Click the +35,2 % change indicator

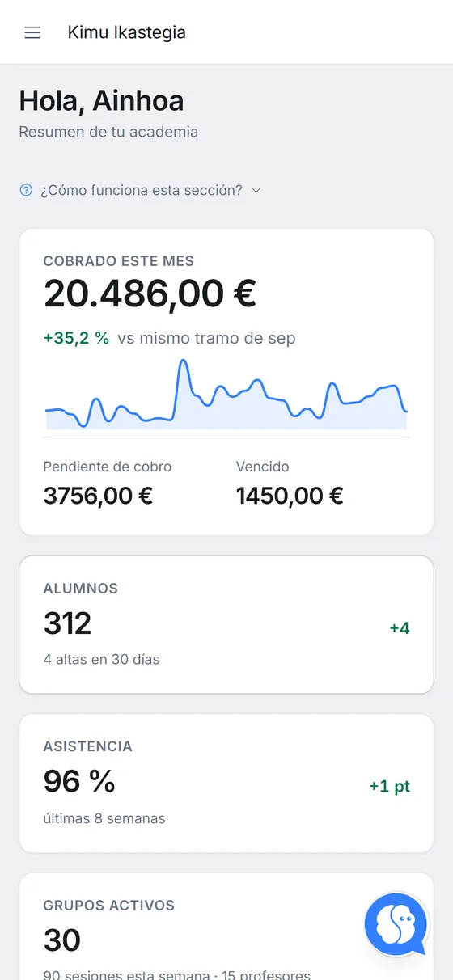(76, 338)
